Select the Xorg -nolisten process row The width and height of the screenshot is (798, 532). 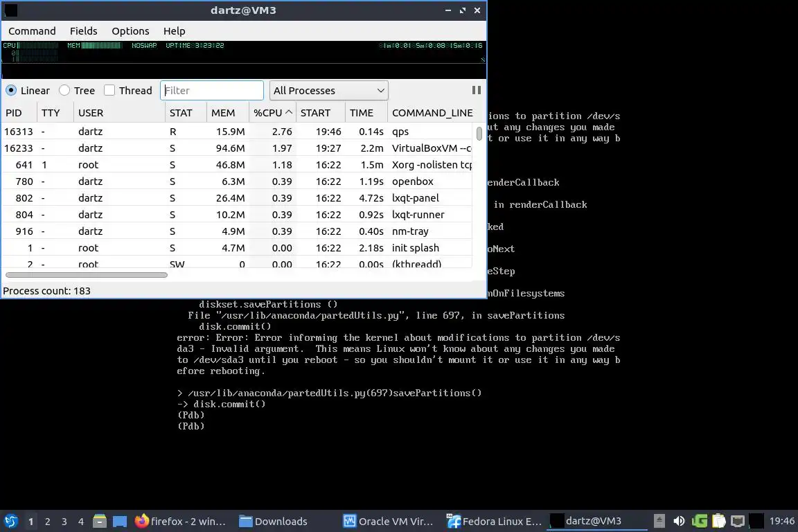pyautogui.click(x=237, y=165)
